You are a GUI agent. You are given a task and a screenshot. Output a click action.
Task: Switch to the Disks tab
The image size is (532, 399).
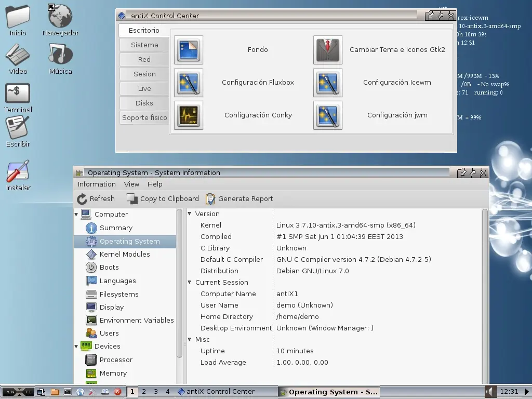coord(144,103)
